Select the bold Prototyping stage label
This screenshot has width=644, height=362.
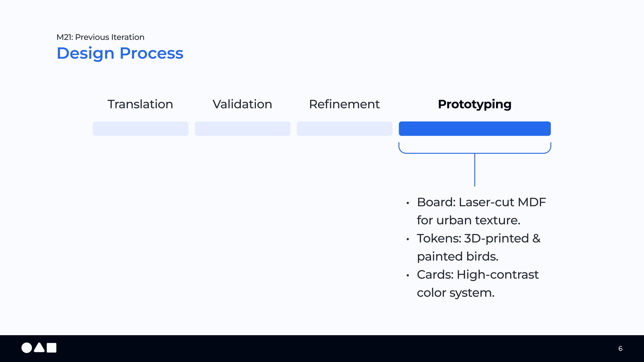click(474, 104)
